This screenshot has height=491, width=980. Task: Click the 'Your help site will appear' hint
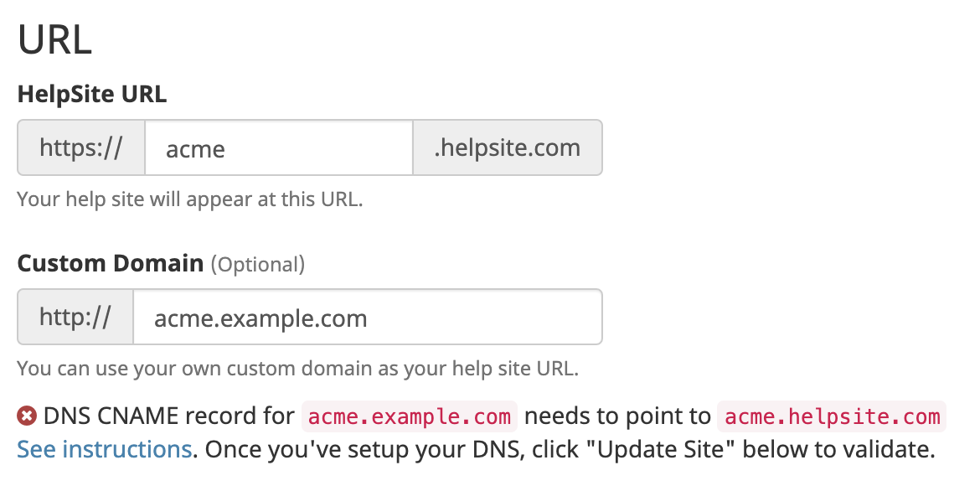[190, 199]
